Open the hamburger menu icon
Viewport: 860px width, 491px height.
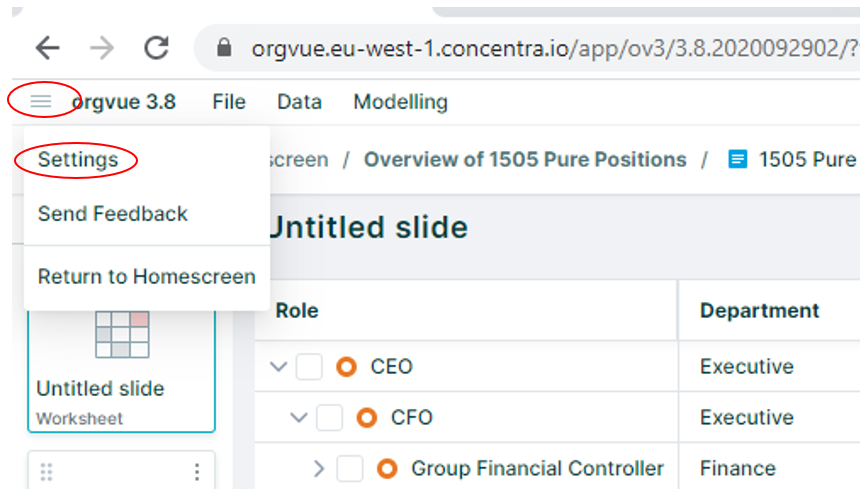coord(41,101)
